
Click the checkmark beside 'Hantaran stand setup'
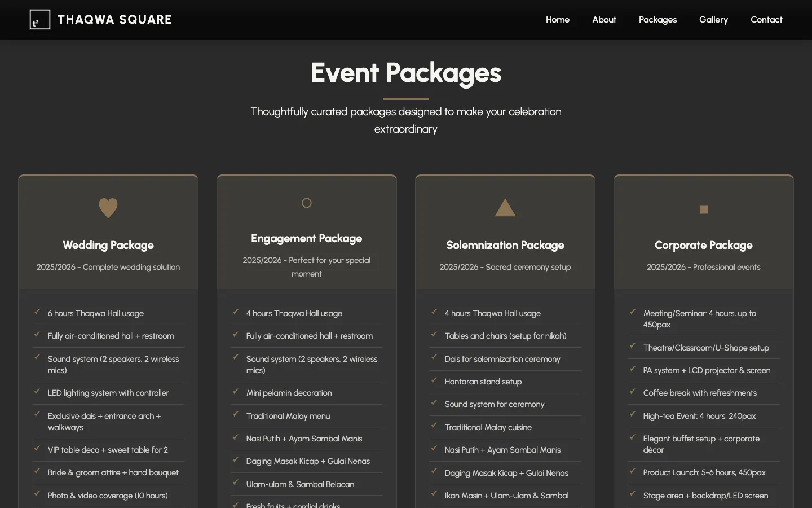coord(434,380)
